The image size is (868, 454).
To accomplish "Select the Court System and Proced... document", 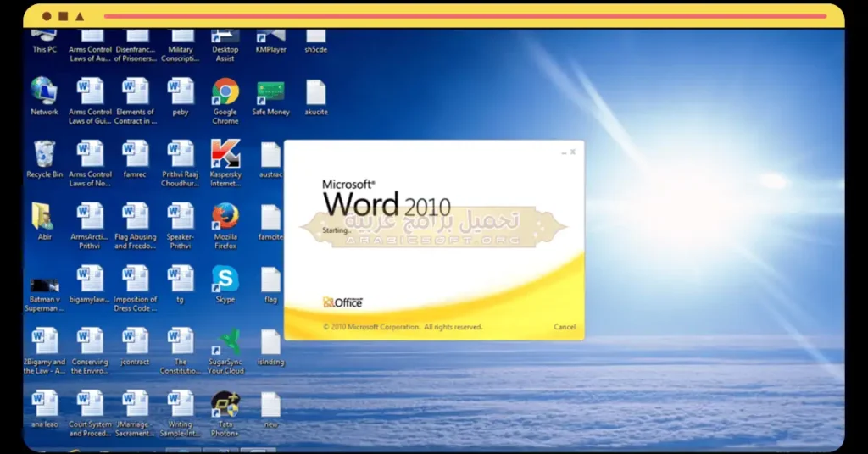I will pos(90,404).
